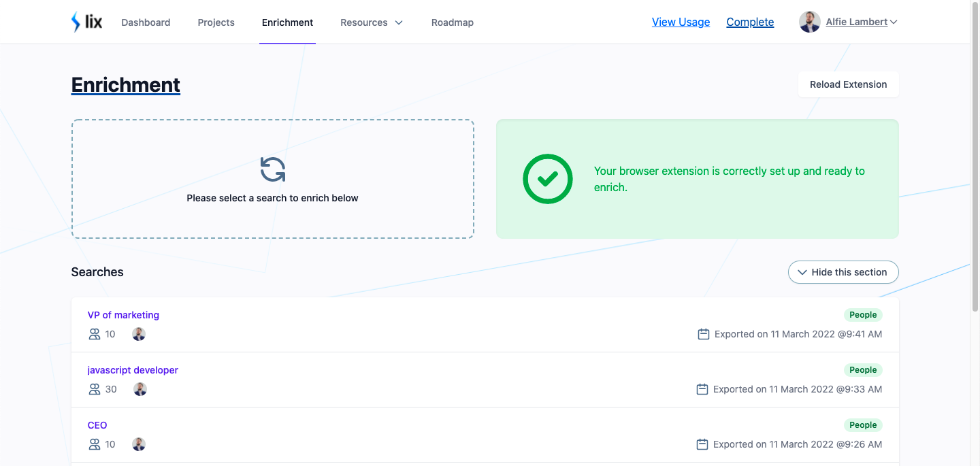Click the Complete link in header

tap(750, 22)
